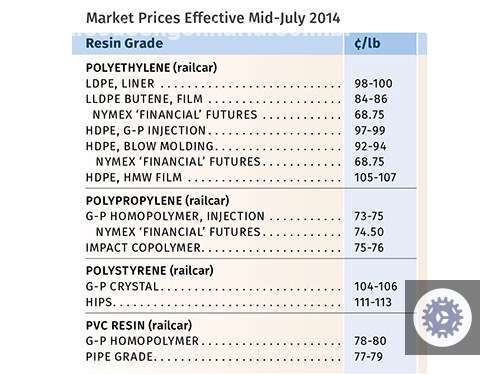Select the POLYPROPYLENE (railcar) section heading
500x375 pixels.
coord(157,201)
